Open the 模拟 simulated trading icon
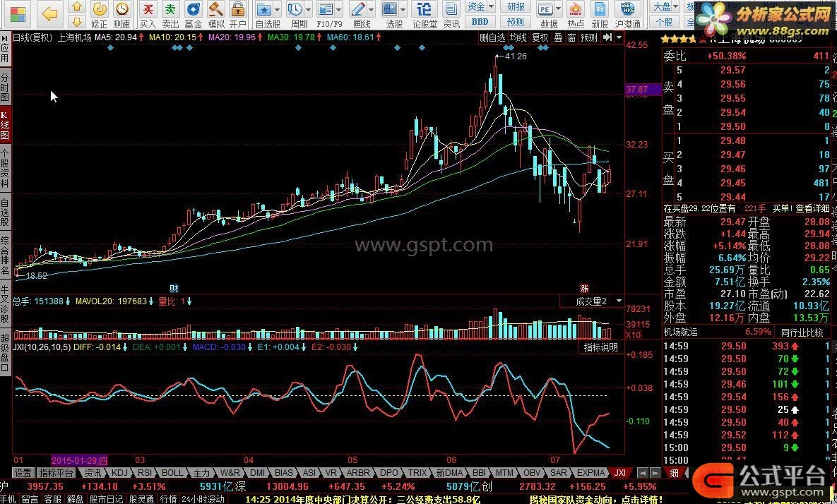 pos(215,14)
